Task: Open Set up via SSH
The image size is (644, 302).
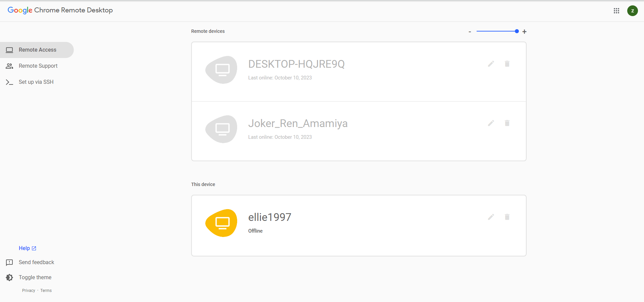Action: tap(36, 82)
